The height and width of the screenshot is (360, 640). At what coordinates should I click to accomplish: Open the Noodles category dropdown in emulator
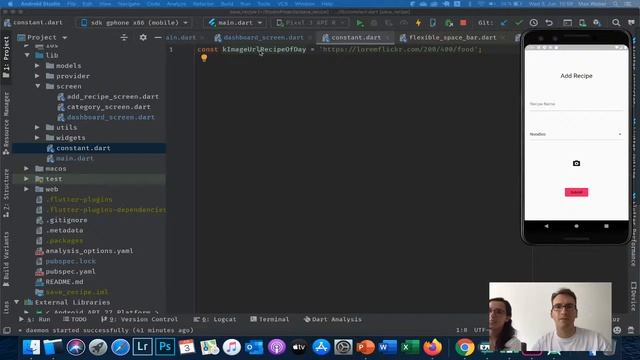pos(576,134)
